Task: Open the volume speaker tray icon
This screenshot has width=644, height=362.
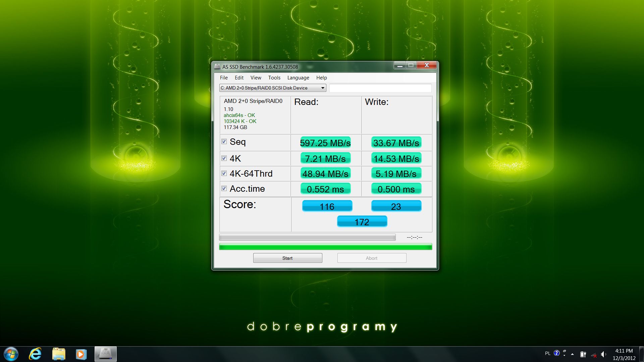Action: [604, 354]
